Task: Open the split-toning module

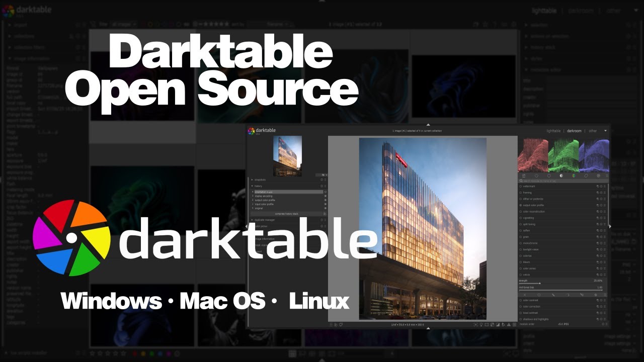Action: [562, 224]
